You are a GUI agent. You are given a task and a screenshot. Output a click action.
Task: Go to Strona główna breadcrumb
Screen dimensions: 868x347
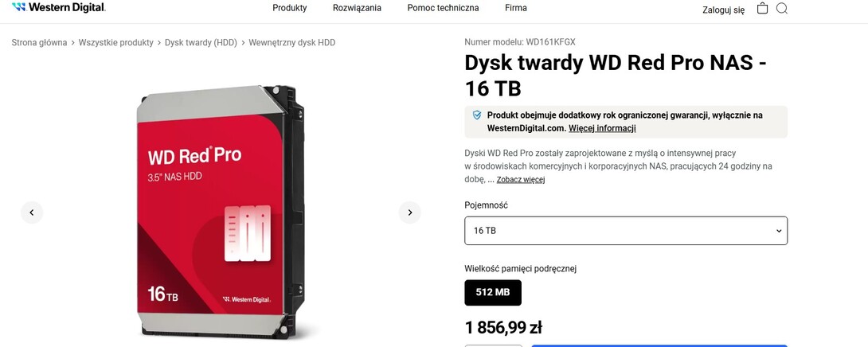39,43
